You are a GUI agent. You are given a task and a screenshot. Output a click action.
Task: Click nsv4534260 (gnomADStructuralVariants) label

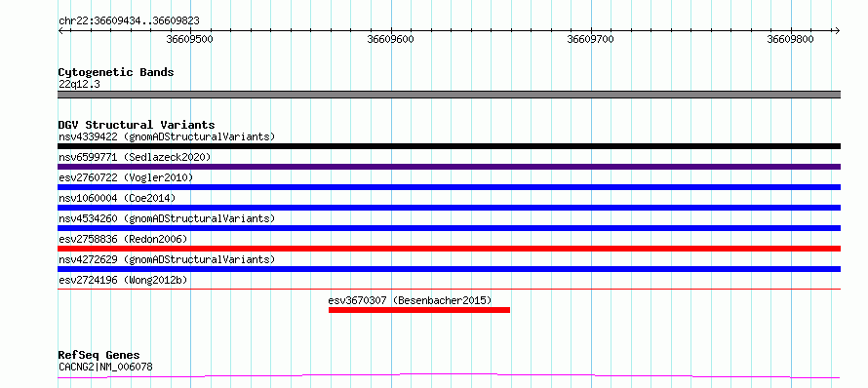point(167,218)
